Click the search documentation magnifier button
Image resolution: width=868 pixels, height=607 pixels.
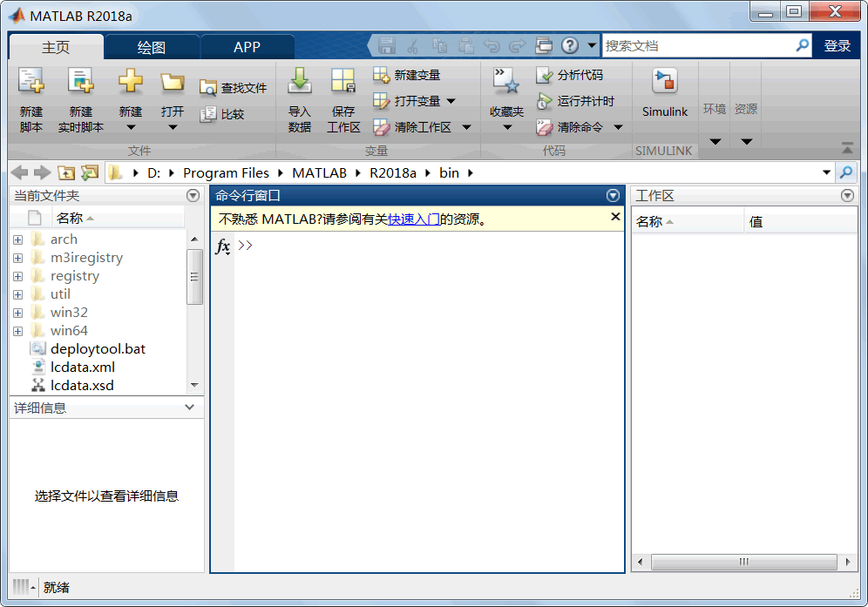coord(802,45)
